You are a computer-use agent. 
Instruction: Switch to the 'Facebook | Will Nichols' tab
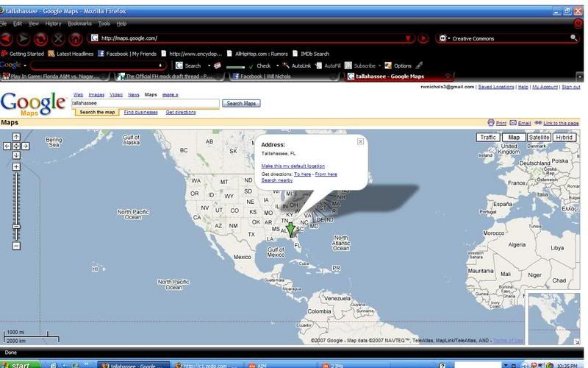(x=262, y=76)
